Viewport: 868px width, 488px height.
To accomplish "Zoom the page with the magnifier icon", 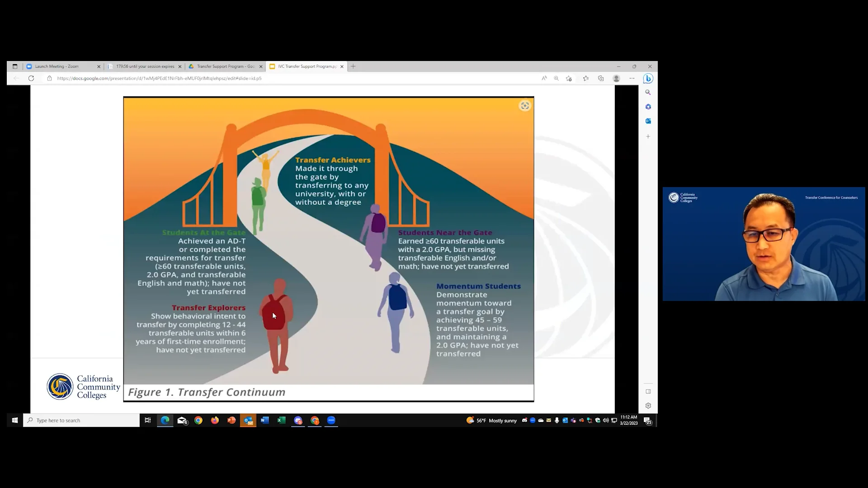I will pos(557,78).
